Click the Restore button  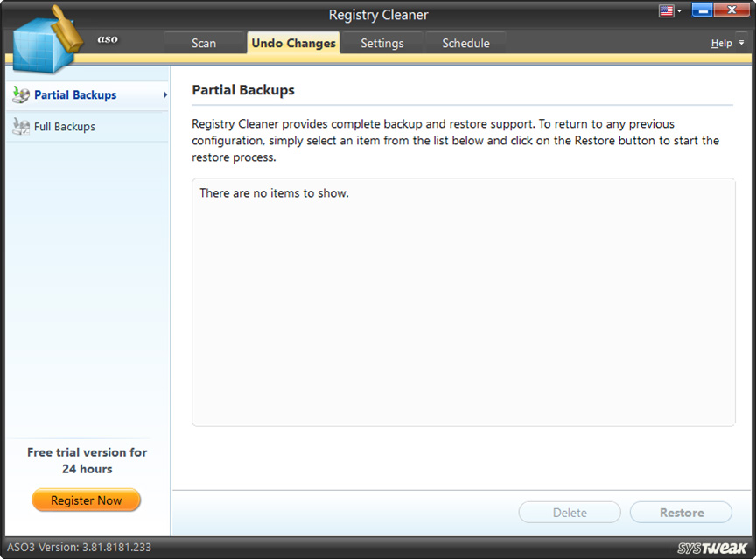pyautogui.click(x=681, y=513)
